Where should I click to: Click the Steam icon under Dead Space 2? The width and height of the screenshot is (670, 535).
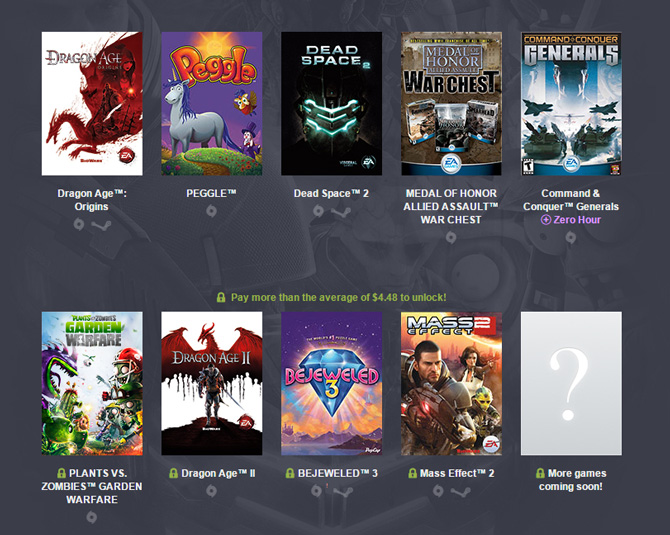341,212
